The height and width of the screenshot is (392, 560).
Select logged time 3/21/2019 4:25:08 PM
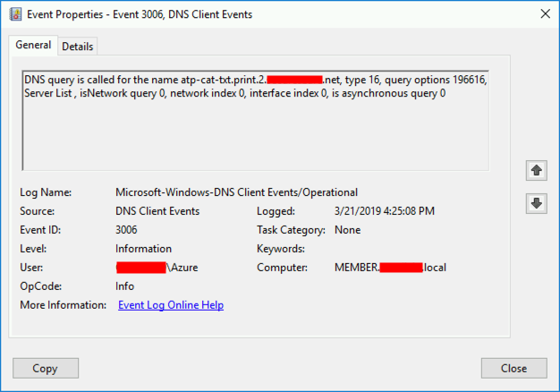tap(385, 211)
